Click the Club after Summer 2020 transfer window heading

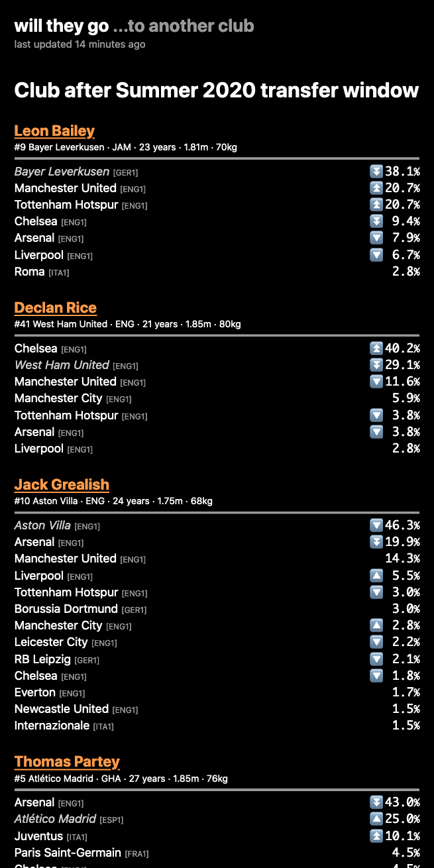pyautogui.click(x=217, y=90)
